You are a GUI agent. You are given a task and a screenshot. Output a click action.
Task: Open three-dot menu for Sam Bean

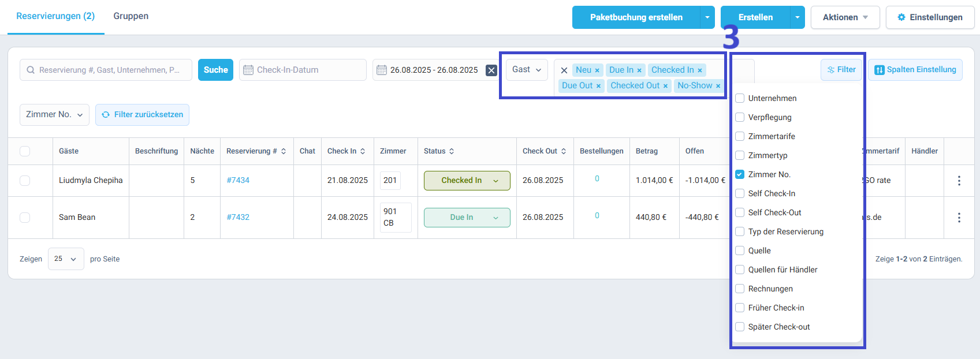point(959,218)
